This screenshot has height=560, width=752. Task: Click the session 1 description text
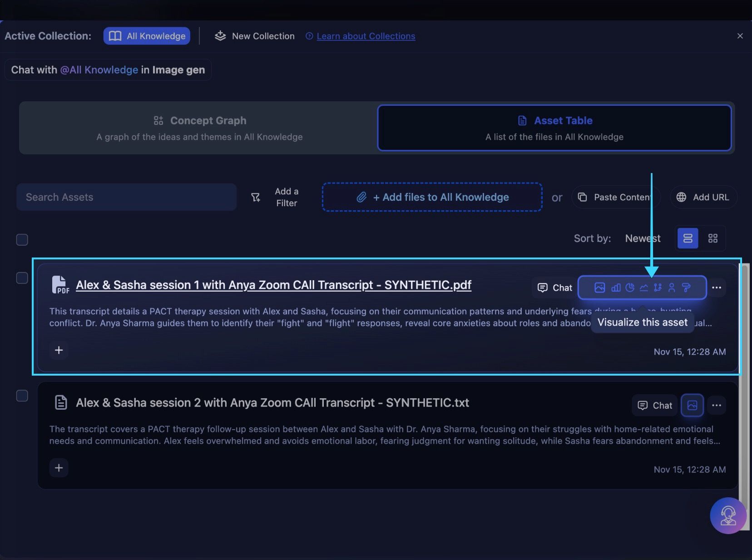coord(381,317)
